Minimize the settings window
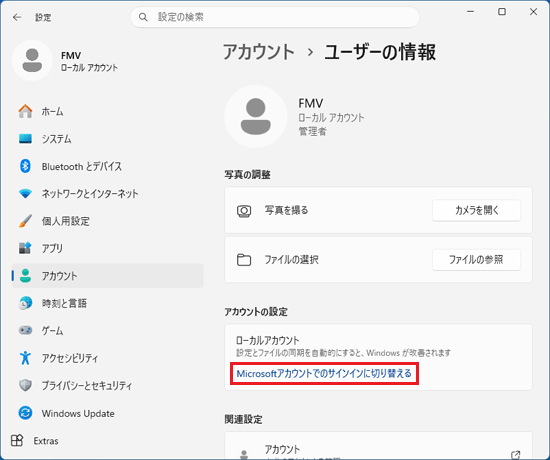Screen dimensions: 550x460 (x=471, y=12)
